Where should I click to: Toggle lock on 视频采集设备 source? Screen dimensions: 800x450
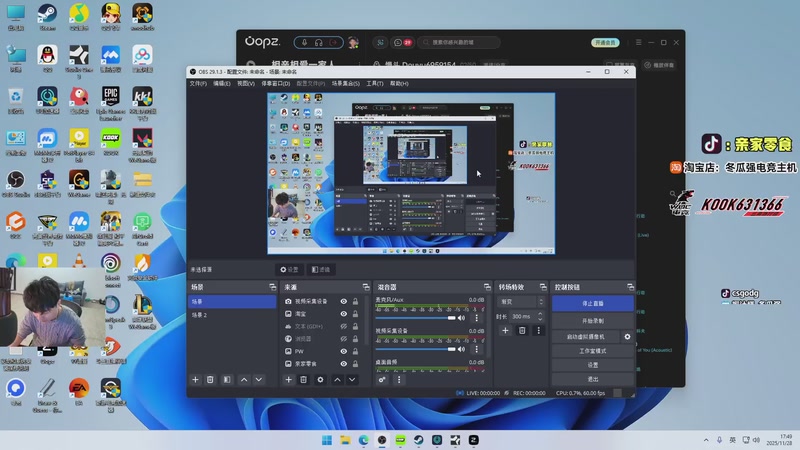point(356,302)
